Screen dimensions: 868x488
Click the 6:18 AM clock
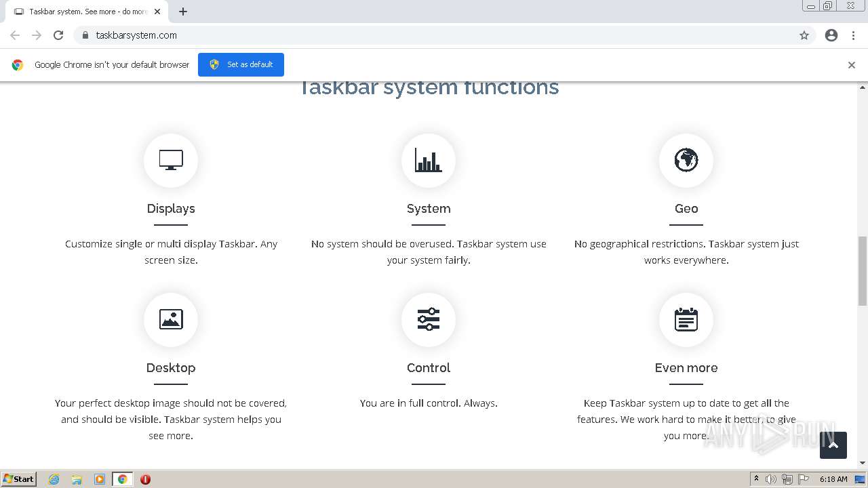tap(833, 479)
